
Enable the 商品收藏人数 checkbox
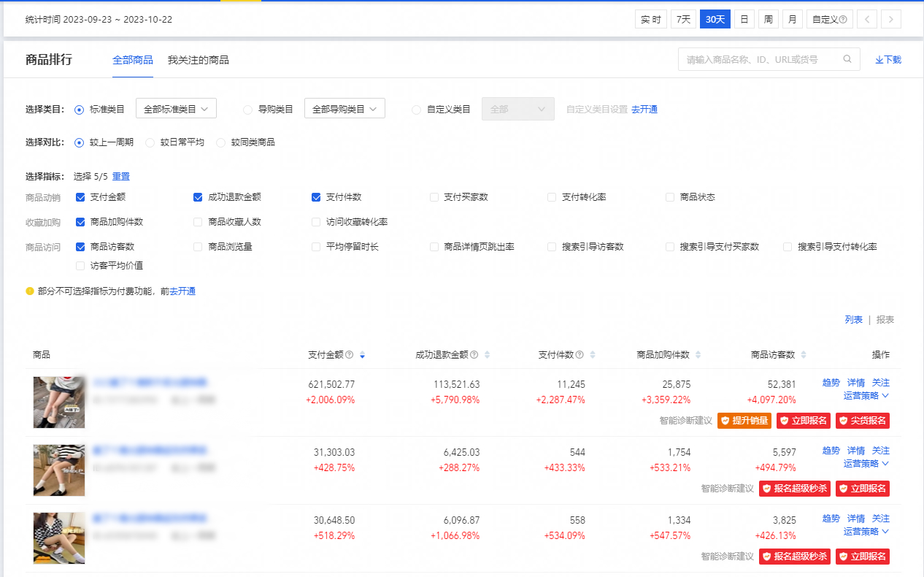(x=198, y=222)
